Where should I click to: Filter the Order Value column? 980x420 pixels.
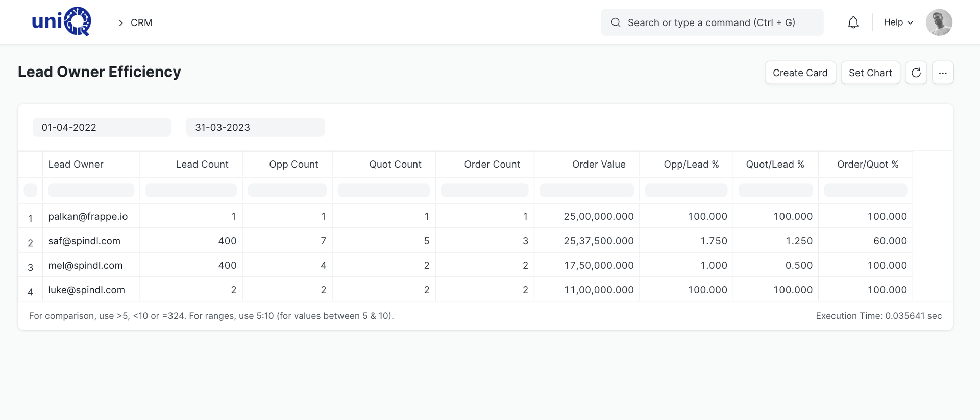(x=587, y=191)
